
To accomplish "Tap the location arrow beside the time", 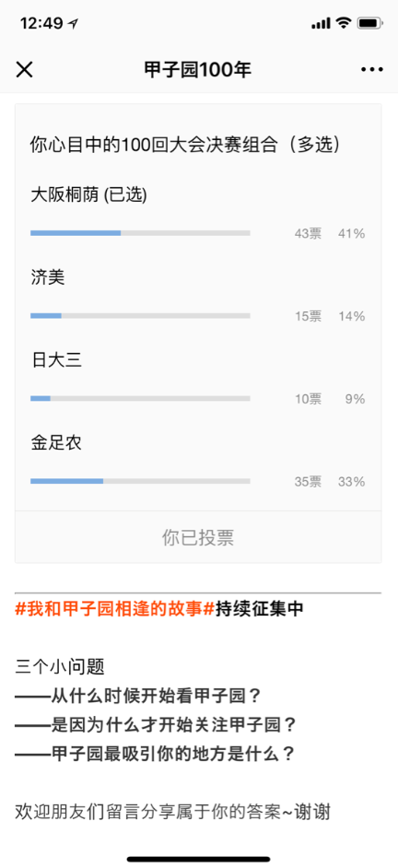I will click(x=73, y=23).
